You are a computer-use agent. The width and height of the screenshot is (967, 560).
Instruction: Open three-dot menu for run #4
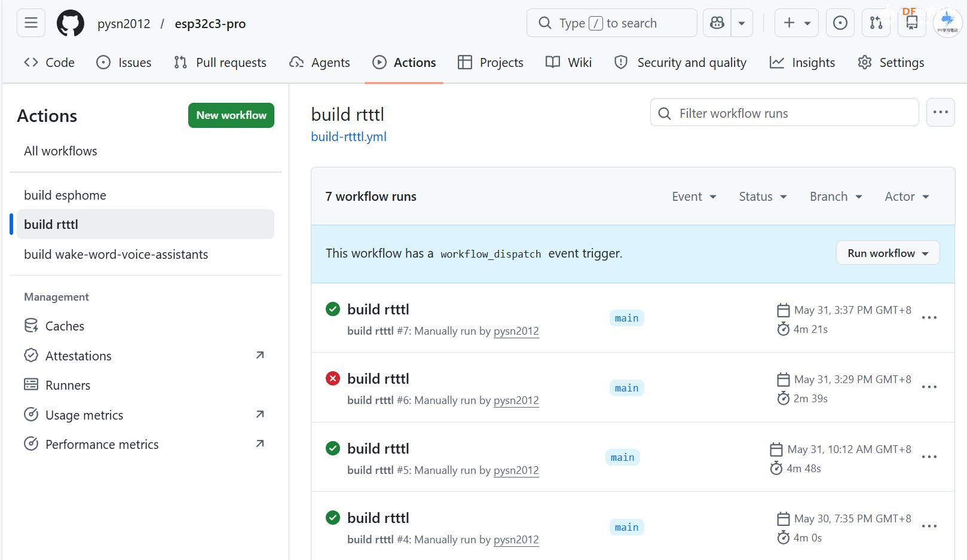[929, 526]
